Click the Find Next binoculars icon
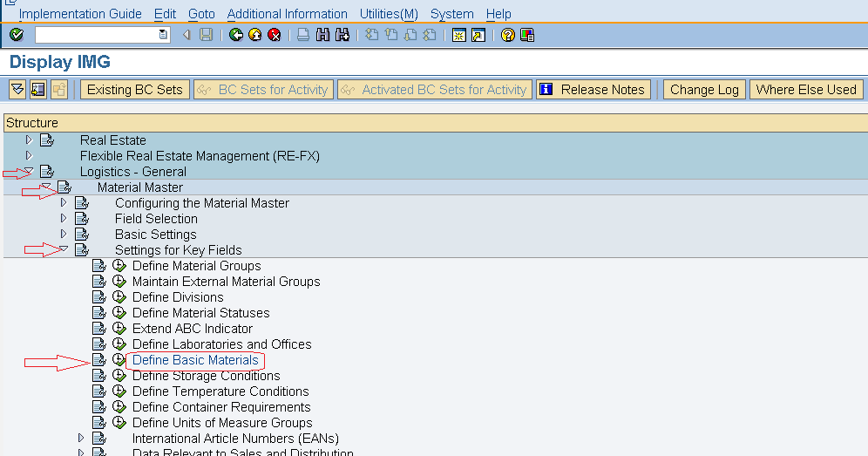Image resolution: width=868 pixels, height=456 pixels. (x=342, y=35)
